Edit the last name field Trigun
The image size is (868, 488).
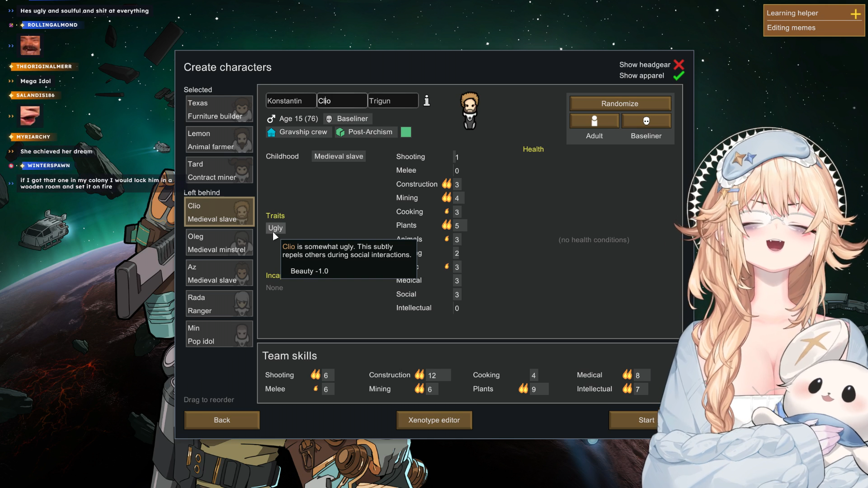393,101
